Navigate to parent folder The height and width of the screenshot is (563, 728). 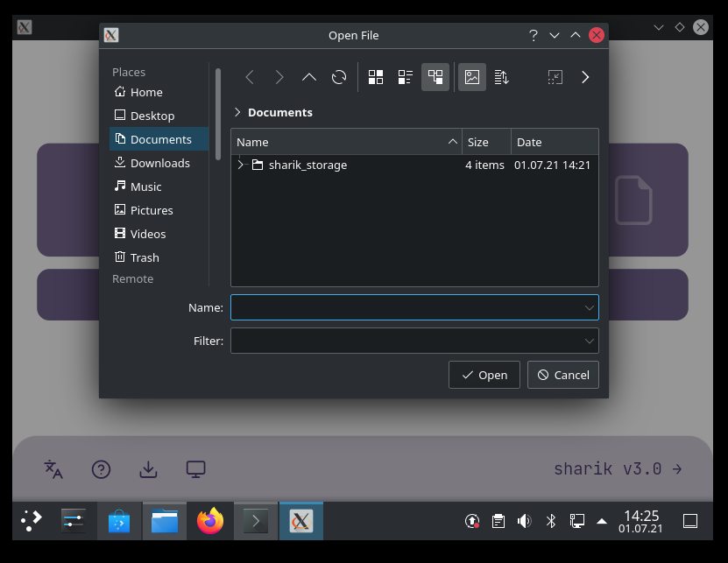pyautogui.click(x=309, y=77)
